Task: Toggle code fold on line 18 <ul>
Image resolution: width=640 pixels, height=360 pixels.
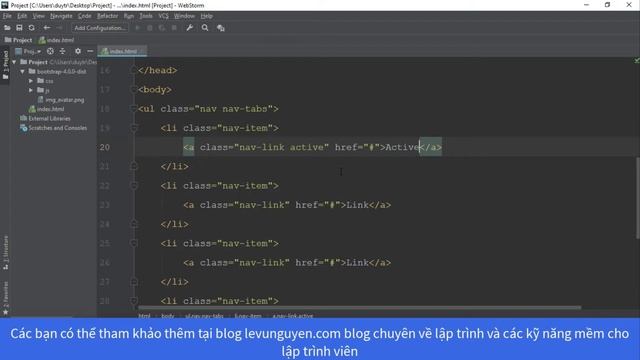Action: (133, 109)
